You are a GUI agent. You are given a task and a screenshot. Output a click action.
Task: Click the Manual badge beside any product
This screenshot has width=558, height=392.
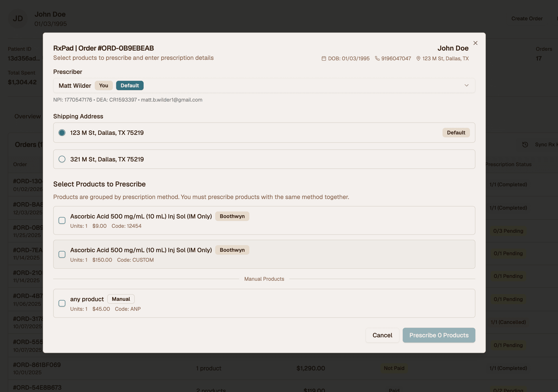[121, 299]
